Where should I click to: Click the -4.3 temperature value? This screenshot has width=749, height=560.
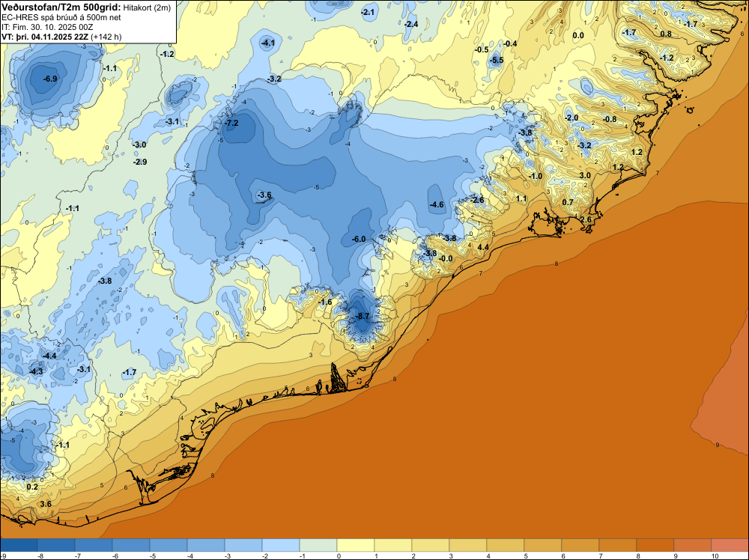click(x=36, y=371)
